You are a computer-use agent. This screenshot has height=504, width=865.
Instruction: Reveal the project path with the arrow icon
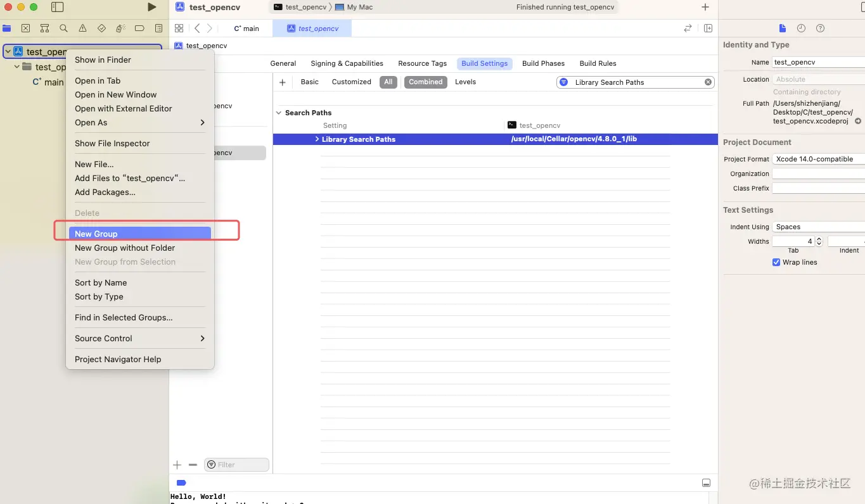[x=858, y=121]
